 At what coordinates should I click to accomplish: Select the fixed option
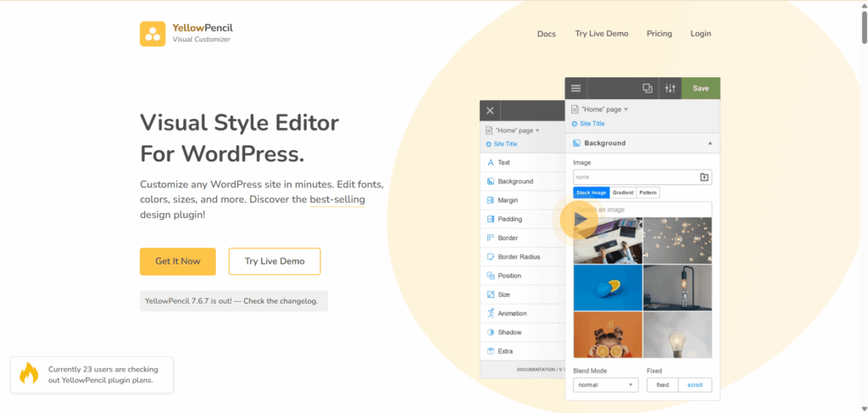tap(663, 385)
